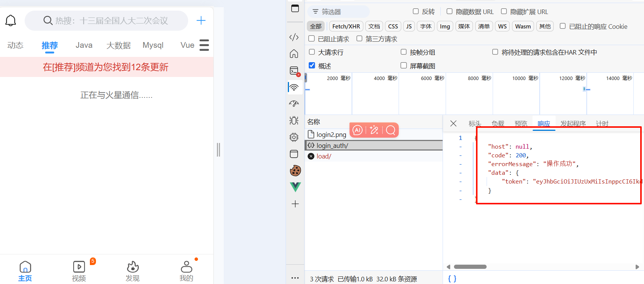The height and width of the screenshot is (284, 644).
Task: Switch to 发起程序 initiator tab
Action: (573, 124)
